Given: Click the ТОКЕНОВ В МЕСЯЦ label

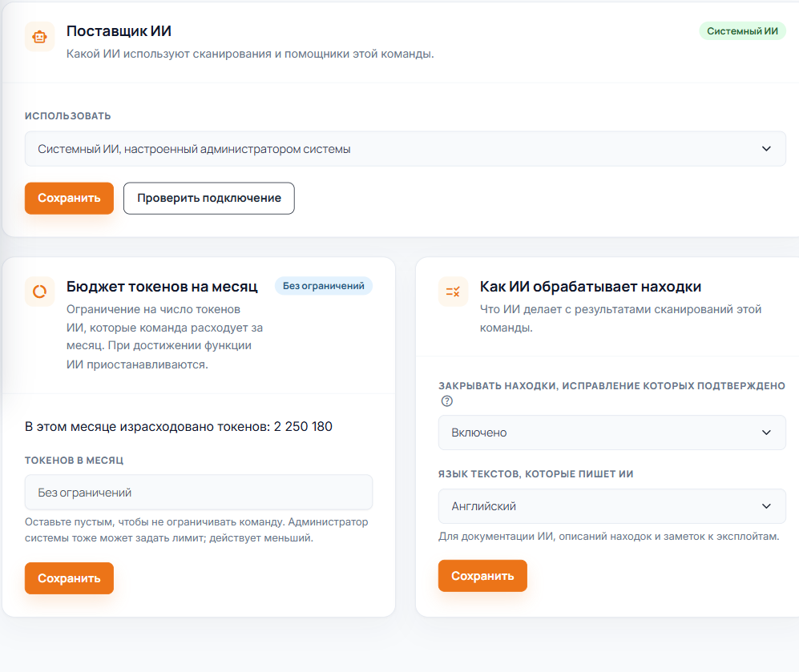Looking at the screenshot, I should 74,461.
